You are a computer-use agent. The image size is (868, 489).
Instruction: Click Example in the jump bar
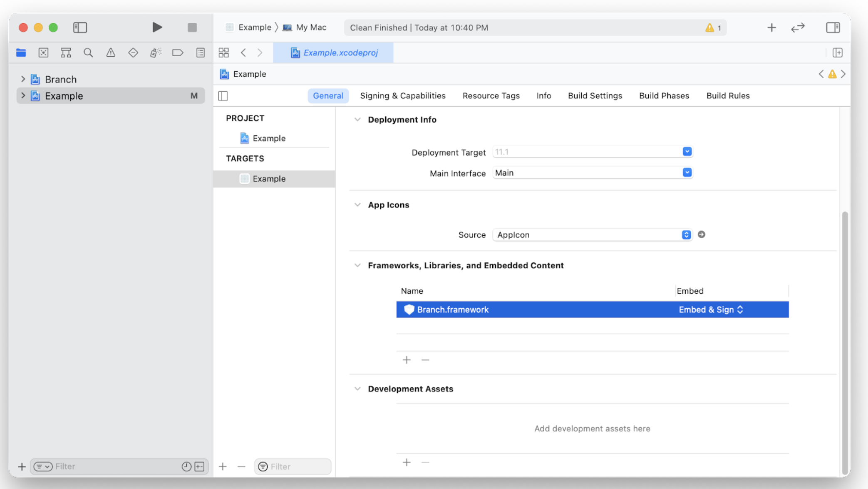click(243, 74)
